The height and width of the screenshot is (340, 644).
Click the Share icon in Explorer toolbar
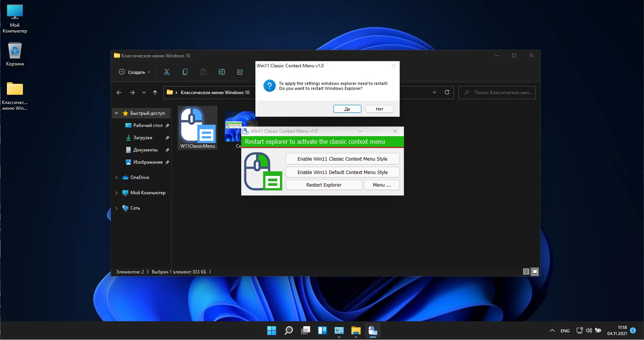pos(240,72)
